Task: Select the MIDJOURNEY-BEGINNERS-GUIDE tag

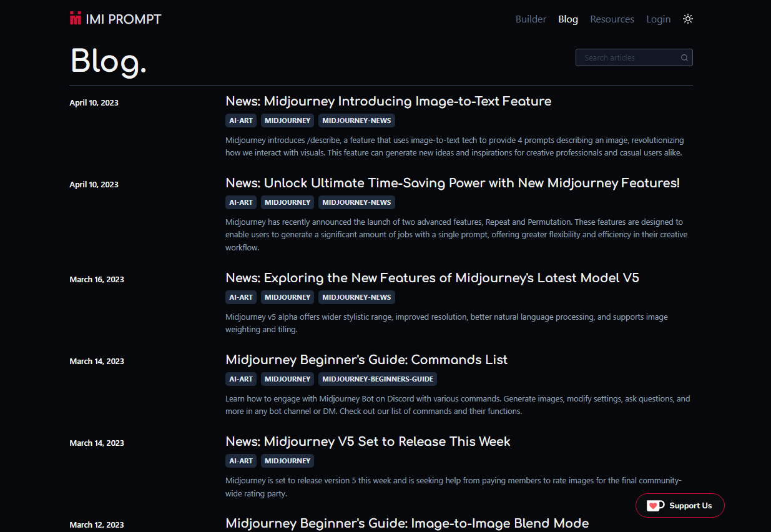Action: click(x=378, y=379)
